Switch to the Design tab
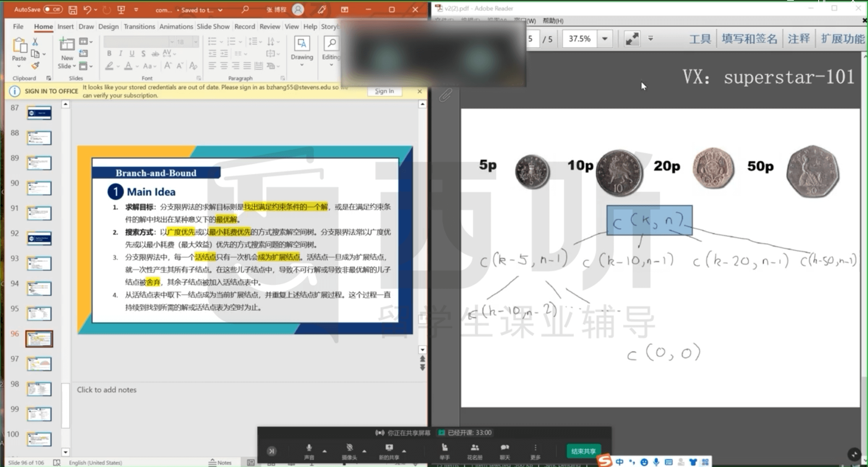Screen dimensions: 868x467 tap(108, 26)
